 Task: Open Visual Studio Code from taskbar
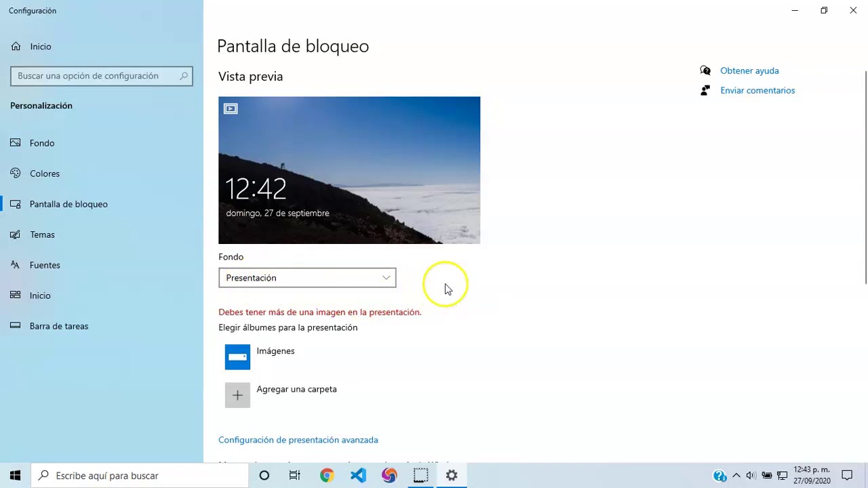click(x=358, y=476)
